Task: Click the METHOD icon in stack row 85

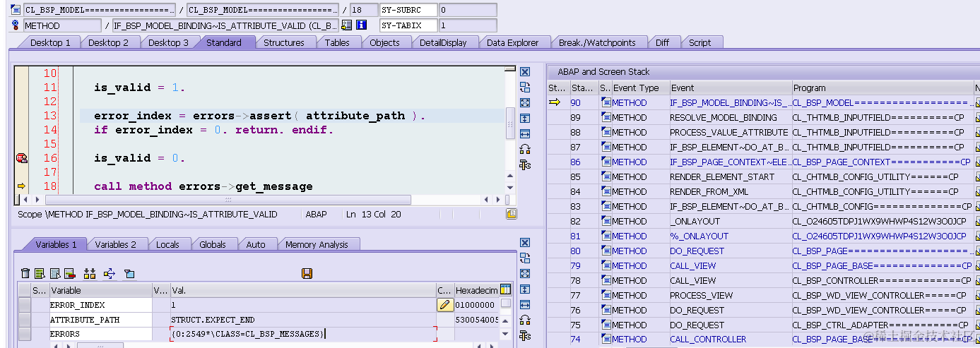Action: [606, 176]
